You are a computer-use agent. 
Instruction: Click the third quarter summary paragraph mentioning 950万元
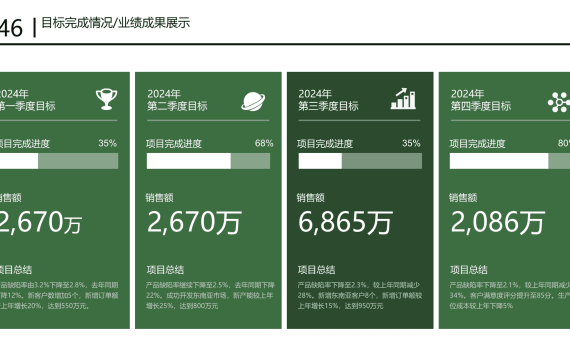coord(360,295)
